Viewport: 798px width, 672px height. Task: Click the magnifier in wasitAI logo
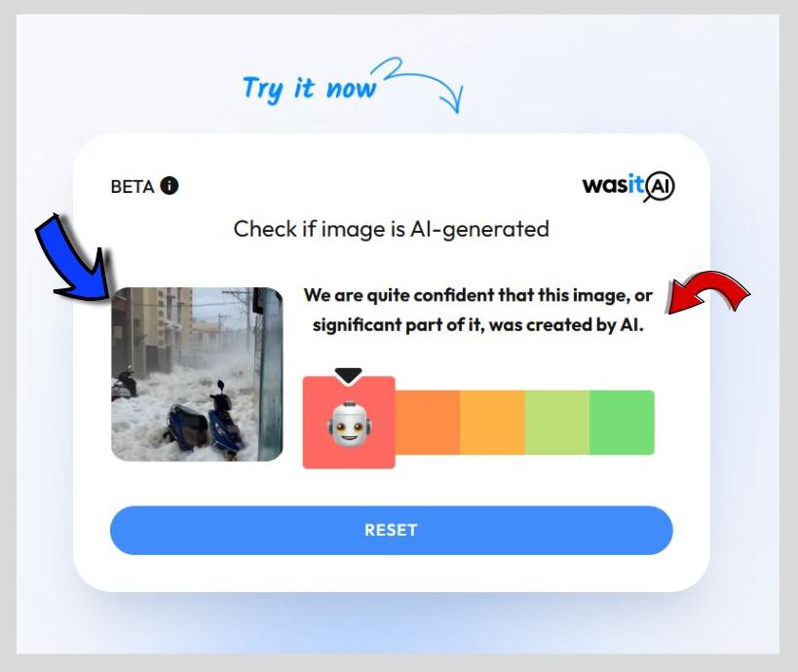coord(659,187)
